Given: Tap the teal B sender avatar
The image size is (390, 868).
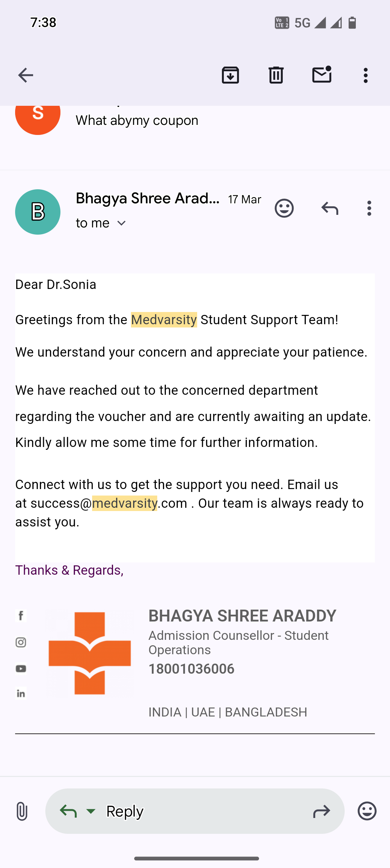Looking at the screenshot, I should (38, 212).
